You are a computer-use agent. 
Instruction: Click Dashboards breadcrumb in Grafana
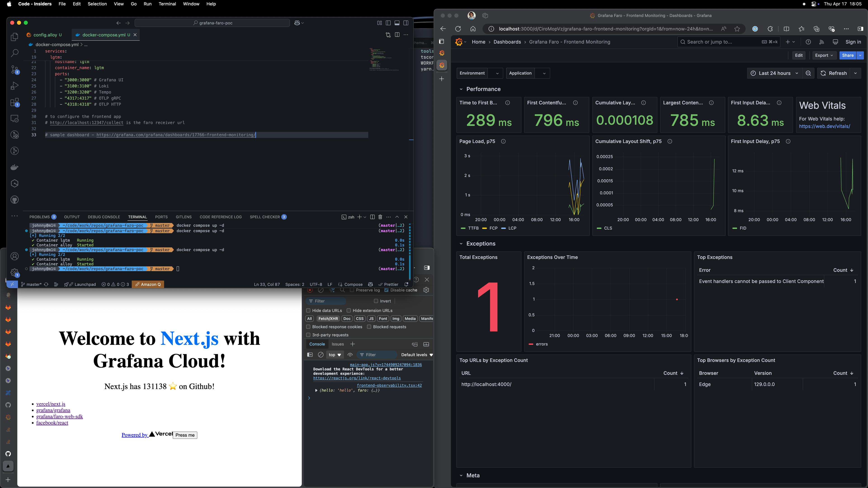(507, 42)
